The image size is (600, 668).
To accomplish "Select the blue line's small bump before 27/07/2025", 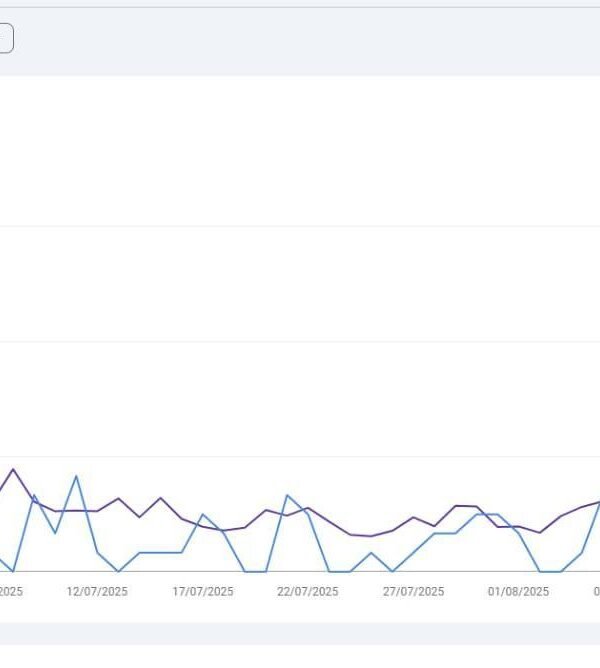I will (x=371, y=552).
